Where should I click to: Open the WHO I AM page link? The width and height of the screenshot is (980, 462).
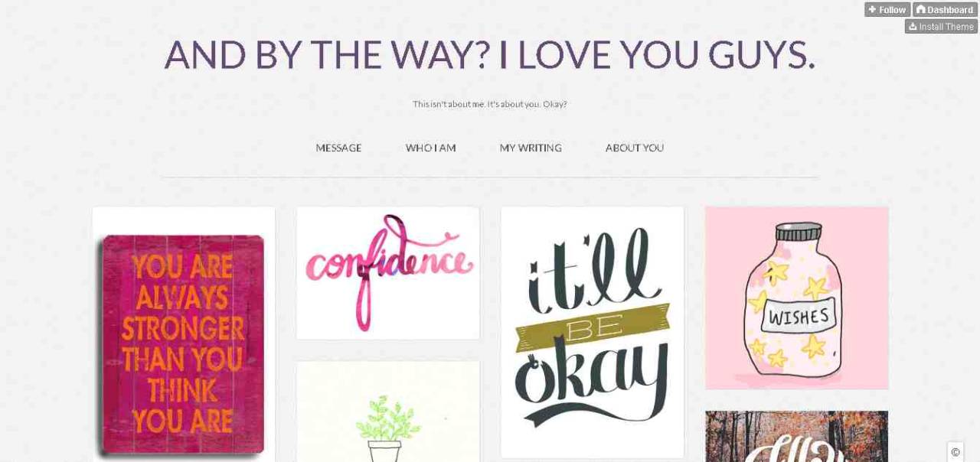click(430, 148)
